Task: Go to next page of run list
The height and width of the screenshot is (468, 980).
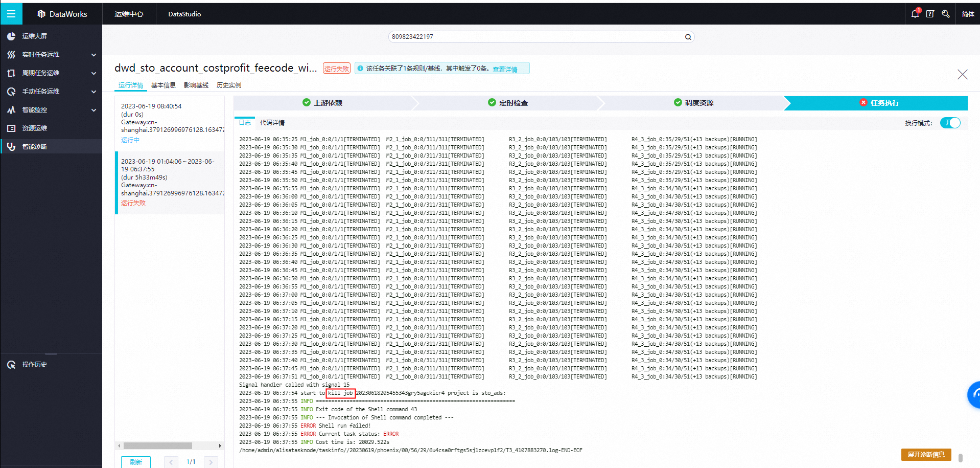Action: coord(211,462)
